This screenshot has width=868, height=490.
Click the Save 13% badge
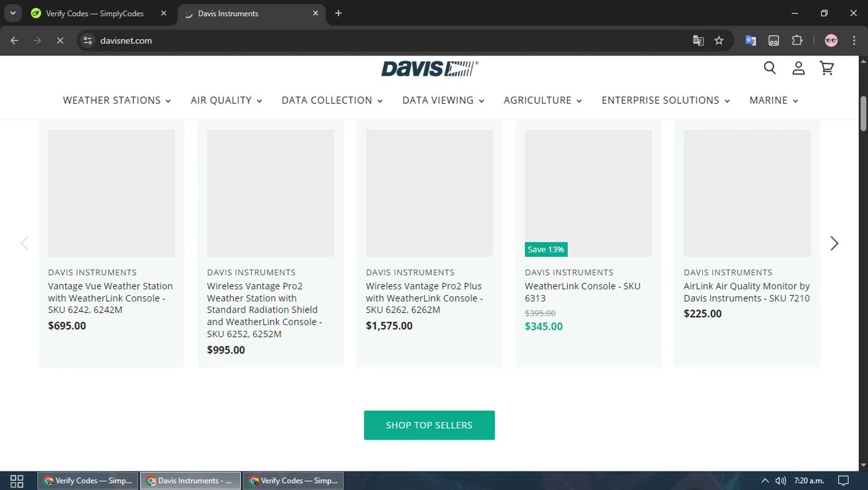pyautogui.click(x=546, y=249)
